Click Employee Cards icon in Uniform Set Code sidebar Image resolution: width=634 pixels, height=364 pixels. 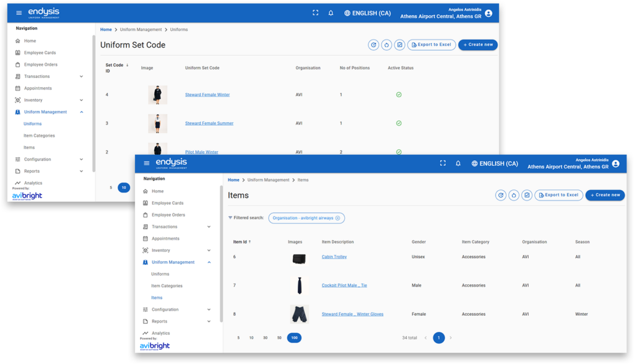pyautogui.click(x=17, y=53)
